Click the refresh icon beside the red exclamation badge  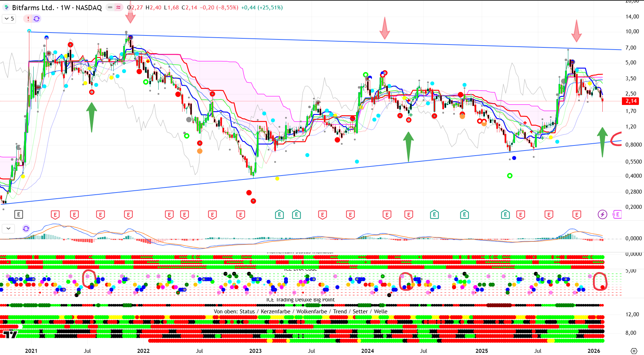[37, 19]
